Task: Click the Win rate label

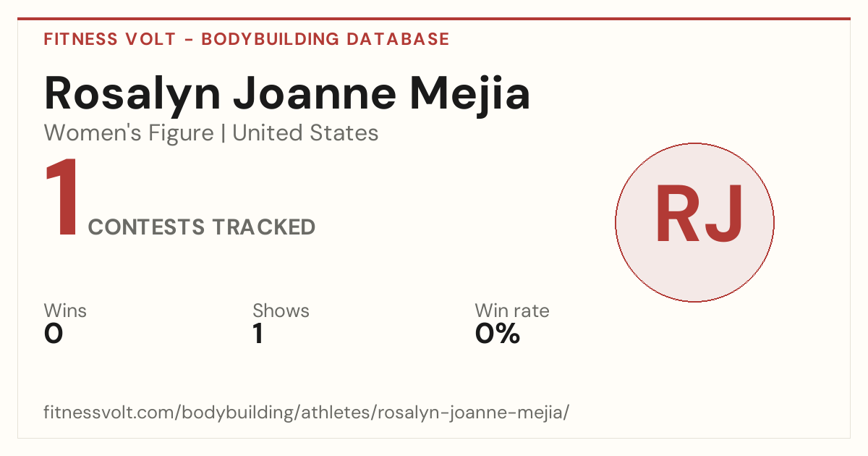Action: pyautogui.click(x=512, y=311)
